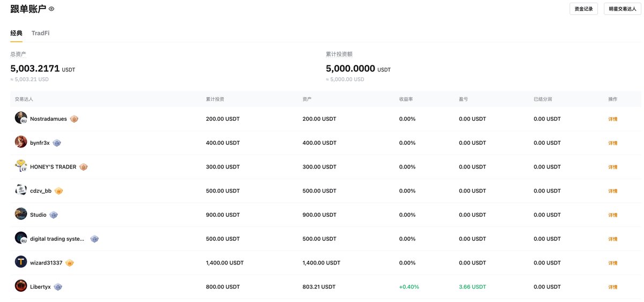This screenshot has width=644, height=302.
Task: Click bynfr3x avatar
Action: coord(21,142)
